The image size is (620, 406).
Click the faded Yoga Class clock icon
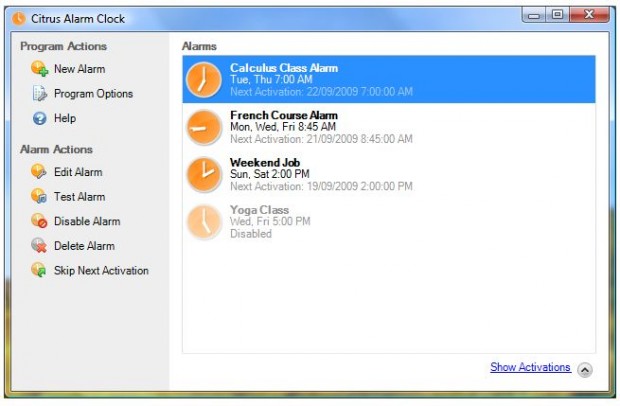click(204, 222)
